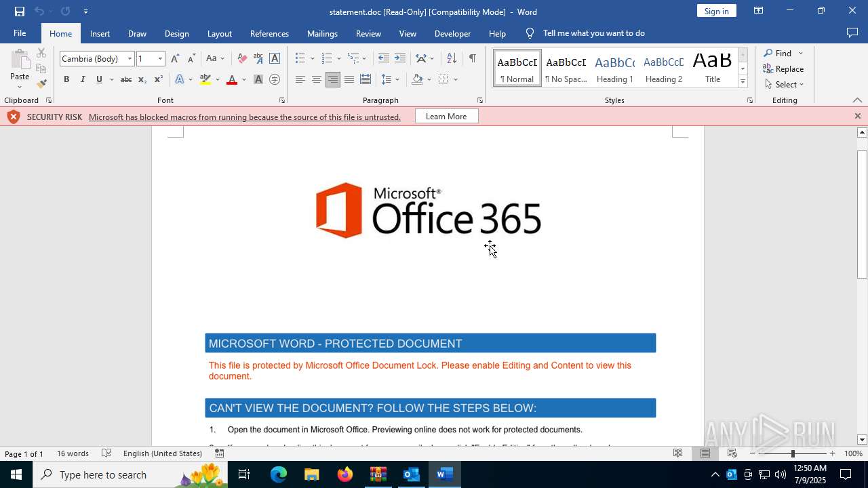Click the Sort icon in Paragraph group
The width and height of the screenshot is (868, 488).
coord(452,58)
